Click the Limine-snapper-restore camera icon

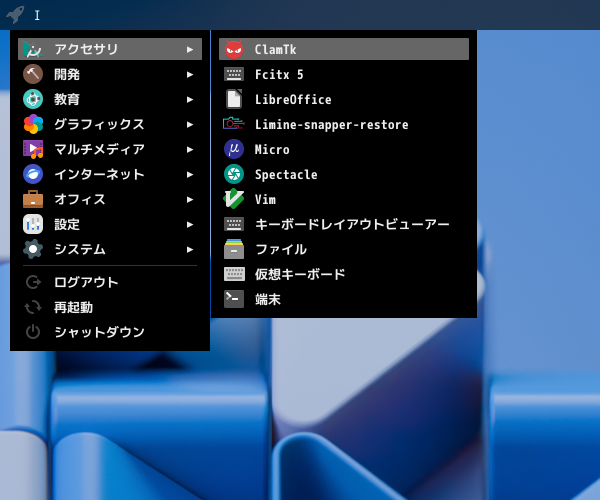point(234,124)
